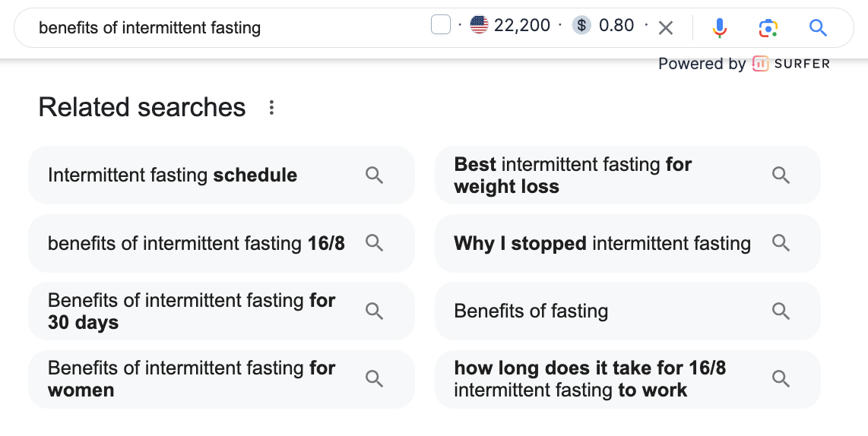Viewport: 868px width, 436px height.
Task: Select Why I stopped intermittent fasting
Action: click(x=602, y=243)
